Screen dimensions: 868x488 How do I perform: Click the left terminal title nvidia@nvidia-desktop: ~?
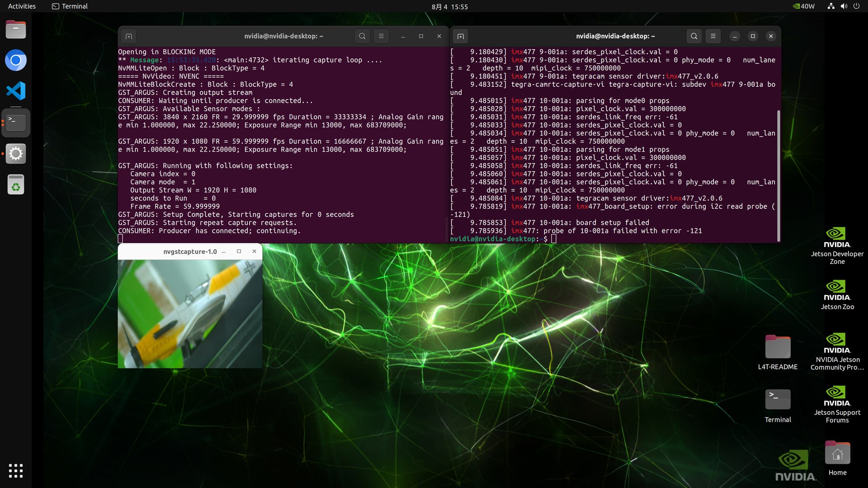[283, 36]
